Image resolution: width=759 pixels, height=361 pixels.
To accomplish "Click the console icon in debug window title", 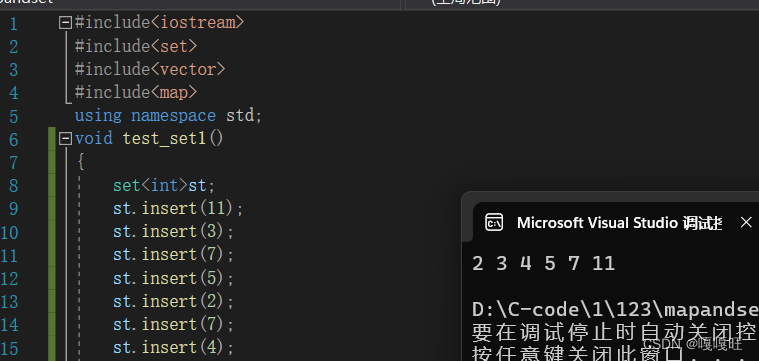I will point(494,223).
